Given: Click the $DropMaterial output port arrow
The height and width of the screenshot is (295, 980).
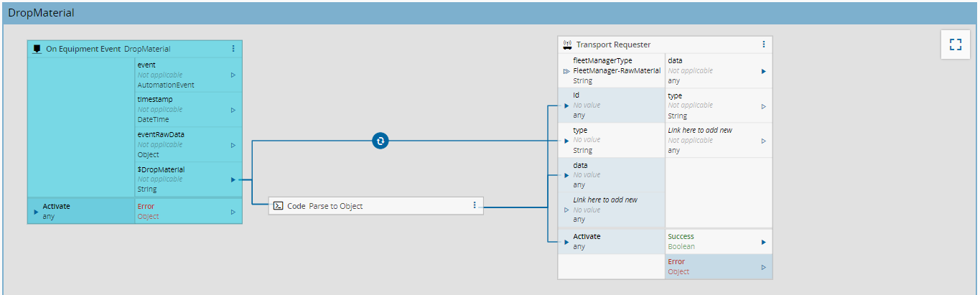Looking at the screenshot, I should coord(233,179).
